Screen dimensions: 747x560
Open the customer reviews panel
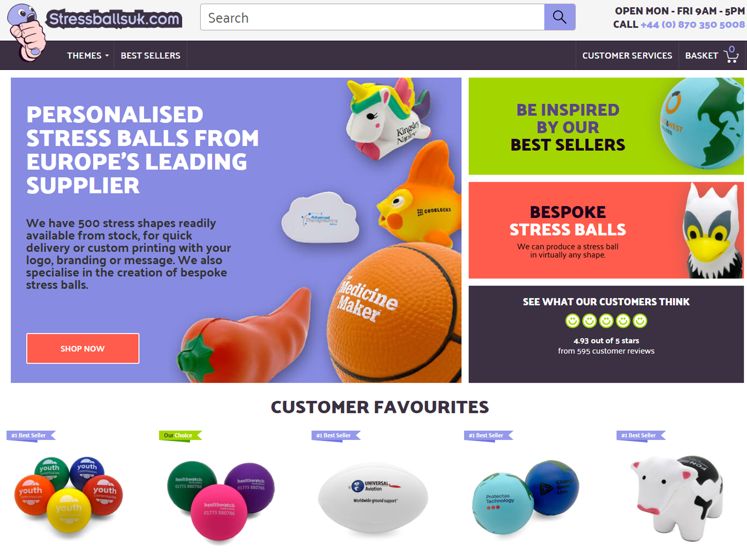606,334
